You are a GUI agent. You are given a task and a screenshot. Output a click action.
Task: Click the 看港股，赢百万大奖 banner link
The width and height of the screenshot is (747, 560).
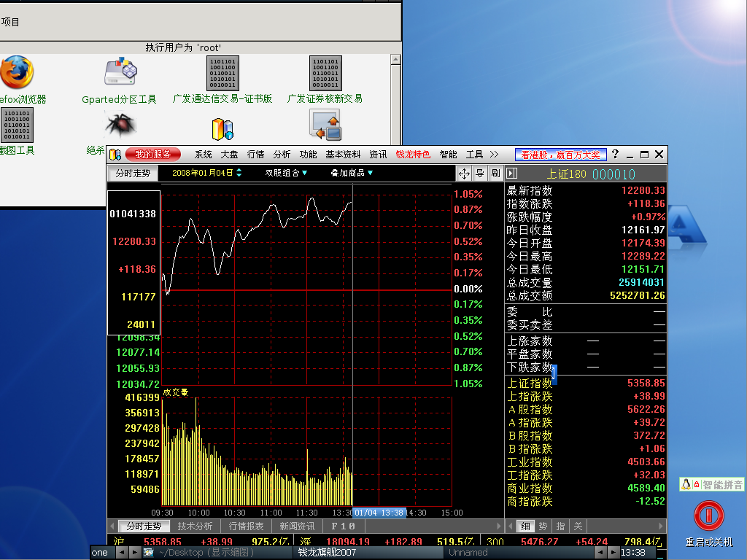(x=561, y=155)
